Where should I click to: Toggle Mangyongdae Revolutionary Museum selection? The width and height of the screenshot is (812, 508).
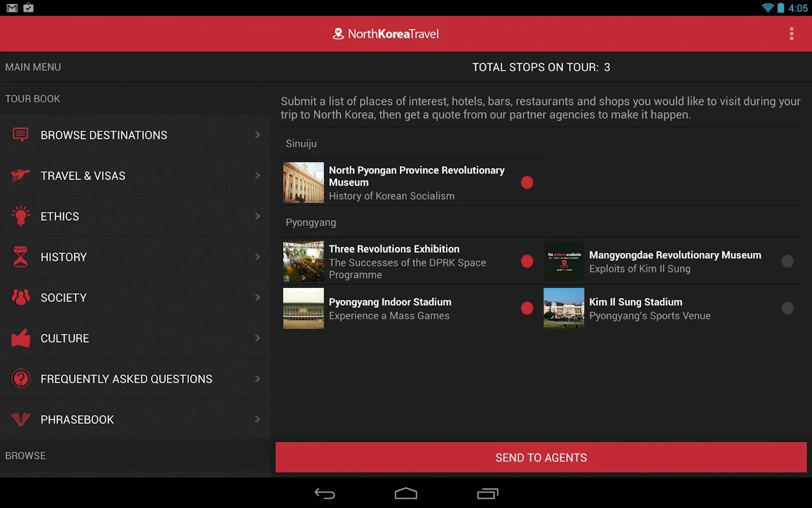tap(787, 261)
